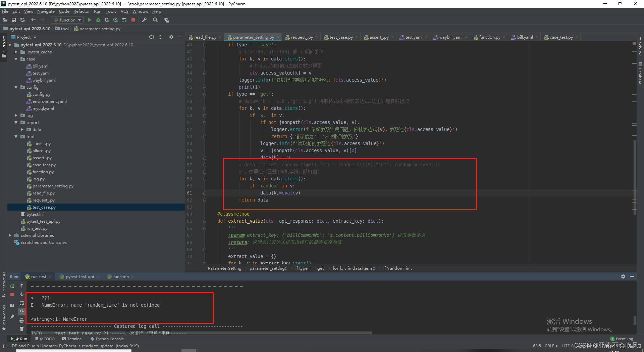Click the Open file toolbar icon
Screen dimensions: 644x352
5,20
